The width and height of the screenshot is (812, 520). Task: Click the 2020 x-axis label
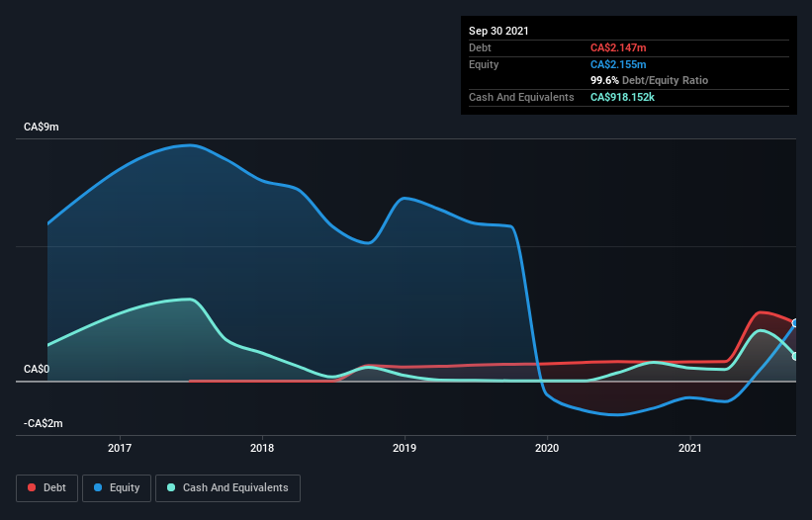547,448
